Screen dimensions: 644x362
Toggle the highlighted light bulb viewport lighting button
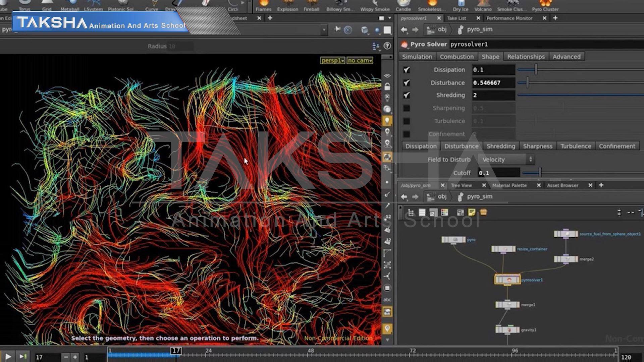tap(387, 121)
